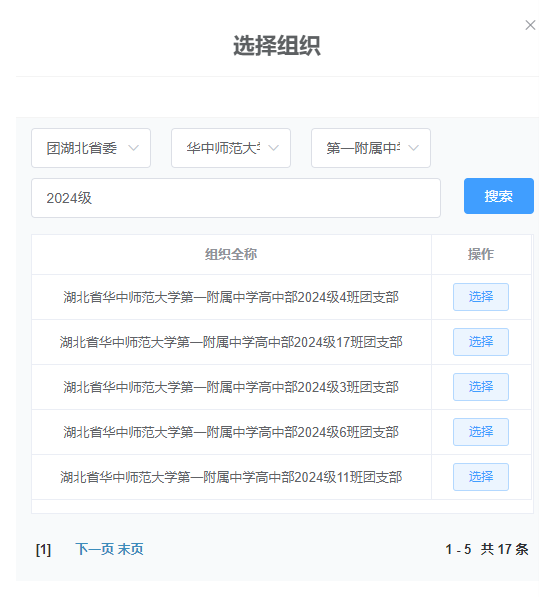Viewport: 539px width, 597px height.
Task: Click the chevron arrow of the 第一附属中学 selector
Action: pos(414,148)
